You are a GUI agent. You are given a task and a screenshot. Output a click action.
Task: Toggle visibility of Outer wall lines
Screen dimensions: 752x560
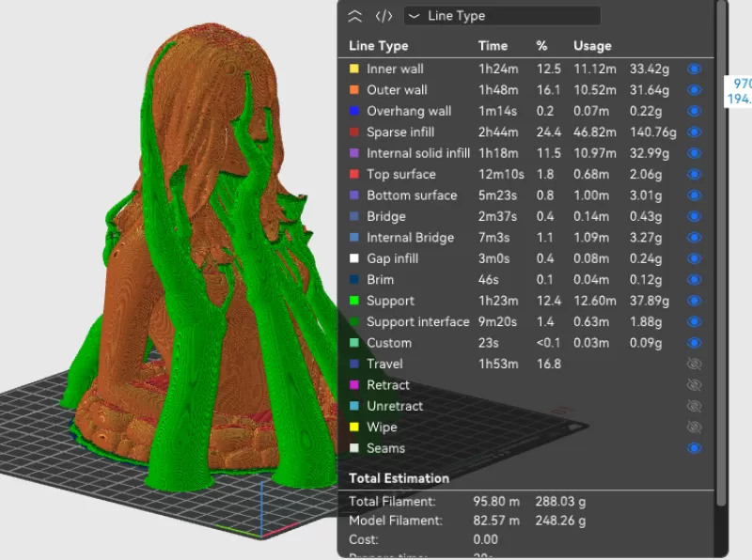click(x=694, y=89)
